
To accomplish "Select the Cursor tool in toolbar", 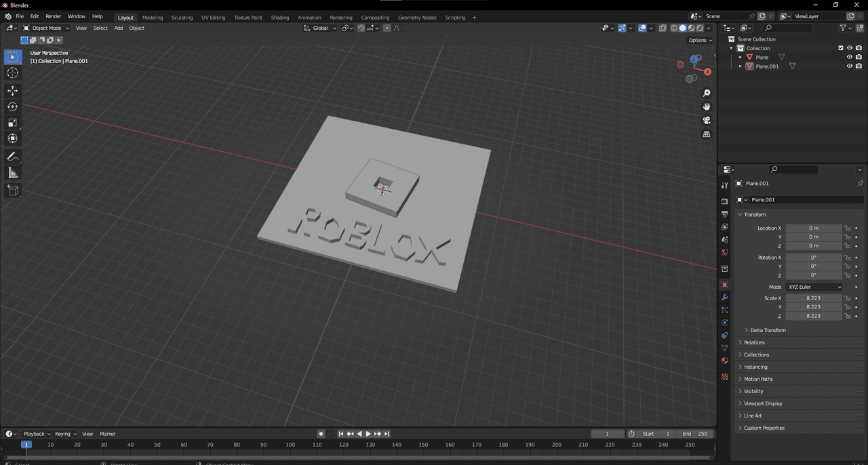I will pos(13,73).
